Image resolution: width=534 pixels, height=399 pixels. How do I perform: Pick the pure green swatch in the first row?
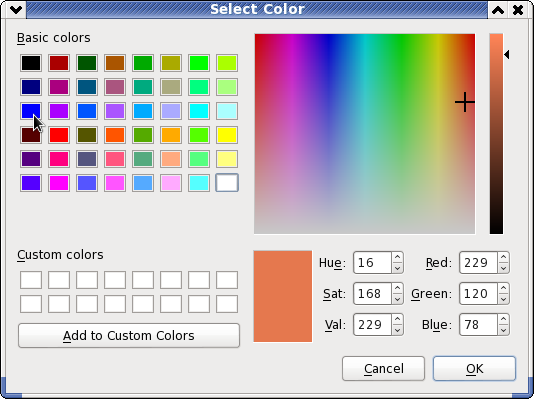click(x=199, y=63)
